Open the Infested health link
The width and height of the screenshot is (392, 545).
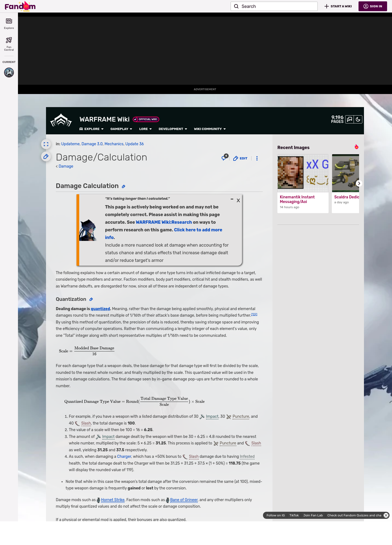tap(247, 456)
